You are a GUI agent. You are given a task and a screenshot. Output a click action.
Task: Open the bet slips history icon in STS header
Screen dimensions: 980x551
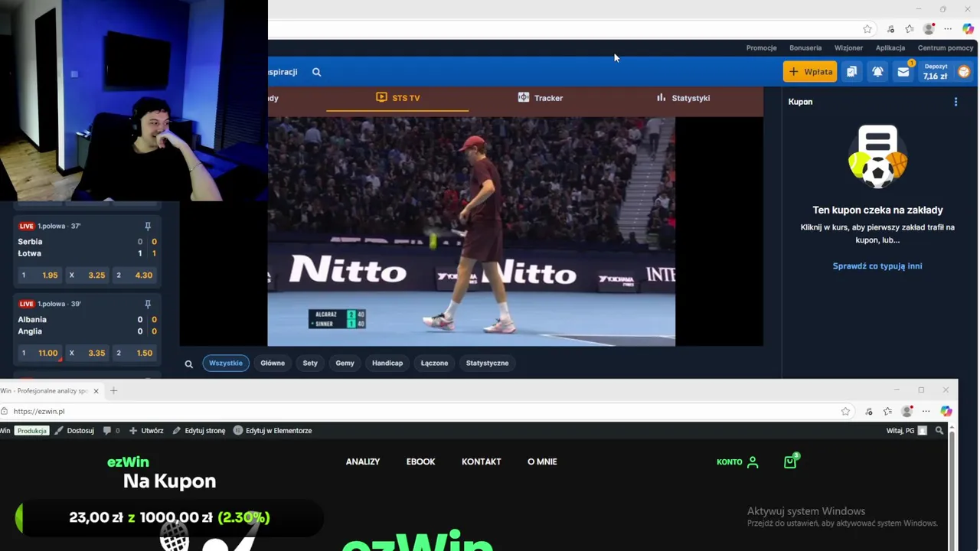(x=851, y=72)
